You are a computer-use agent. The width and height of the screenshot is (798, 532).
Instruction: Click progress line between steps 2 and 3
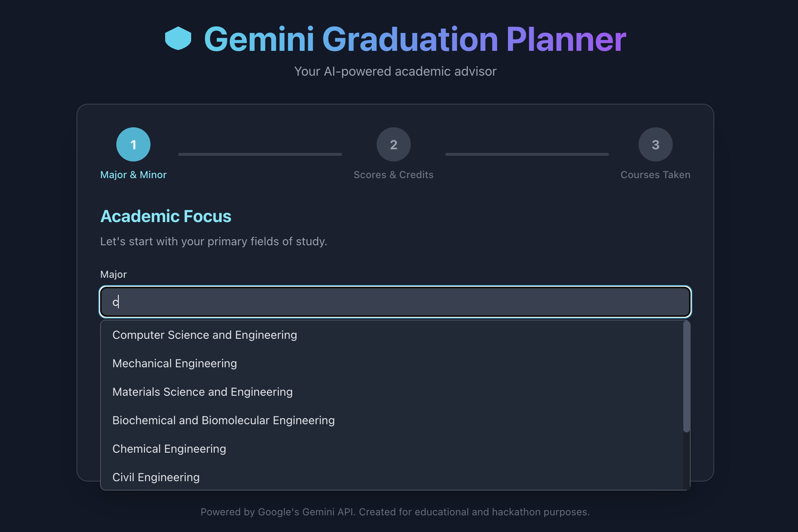(x=527, y=154)
